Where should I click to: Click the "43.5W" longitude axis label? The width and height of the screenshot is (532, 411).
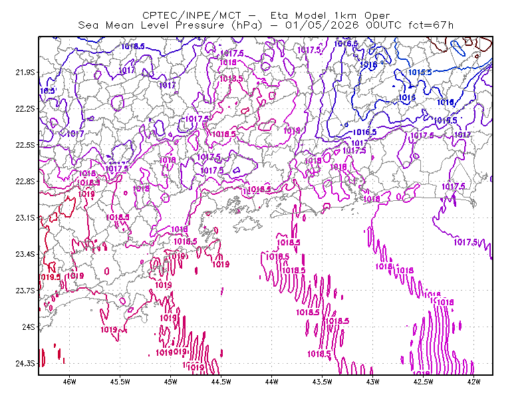click(x=322, y=382)
